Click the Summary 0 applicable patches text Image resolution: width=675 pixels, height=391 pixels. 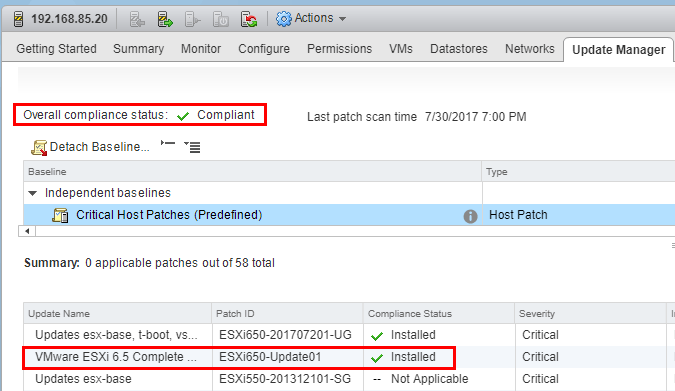(149, 263)
